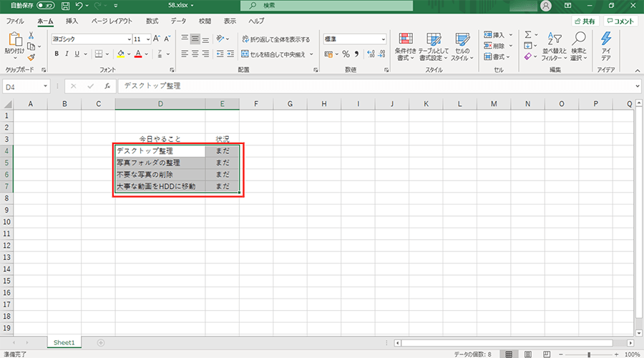
Task: Apply comma style number format
Action: 356,54
